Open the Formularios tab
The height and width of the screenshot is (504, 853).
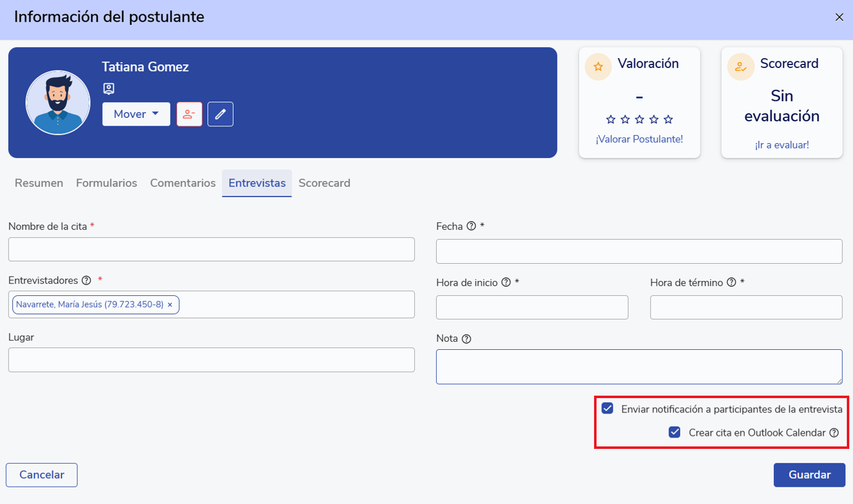[x=107, y=183]
